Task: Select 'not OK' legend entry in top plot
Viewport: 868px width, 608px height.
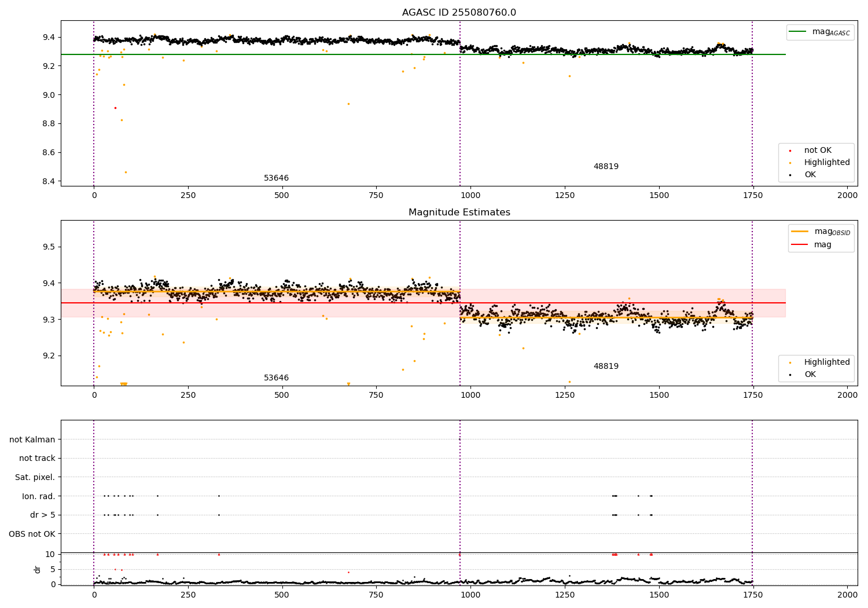Action: click(816, 151)
